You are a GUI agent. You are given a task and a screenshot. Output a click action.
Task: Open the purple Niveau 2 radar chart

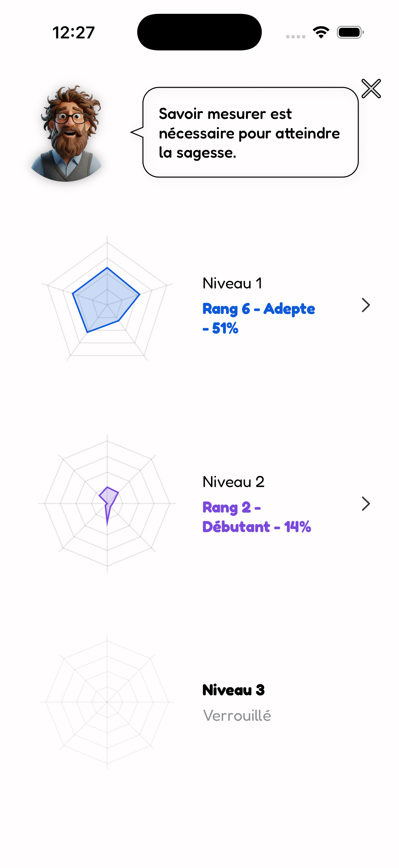point(107,504)
